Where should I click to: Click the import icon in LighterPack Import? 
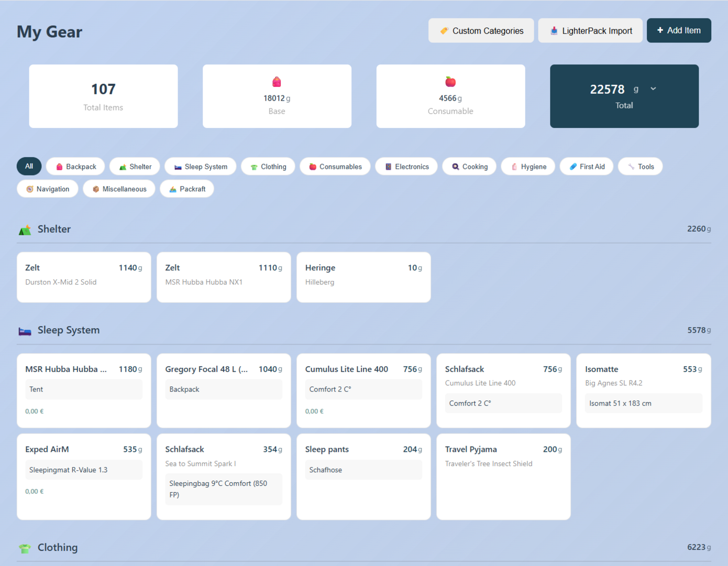554,31
